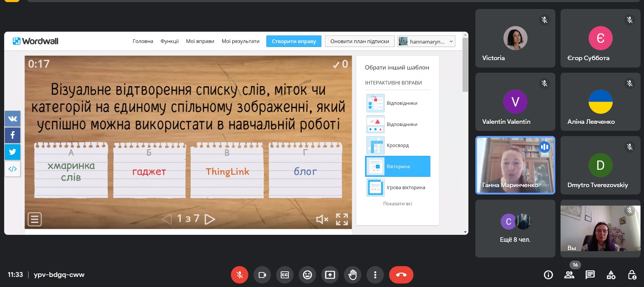Select Valentin Valentin's participant tile
The height and width of the screenshot is (287, 644).
(x=515, y=102)
